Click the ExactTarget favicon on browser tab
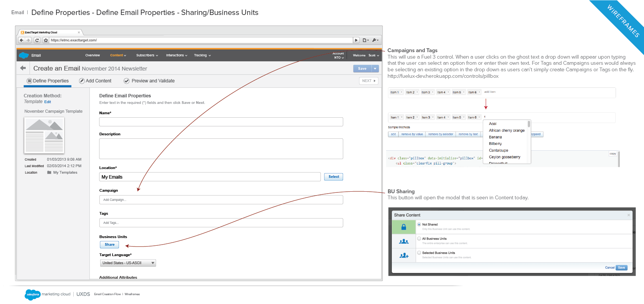The image size is (644, 304). pos(22,32)
